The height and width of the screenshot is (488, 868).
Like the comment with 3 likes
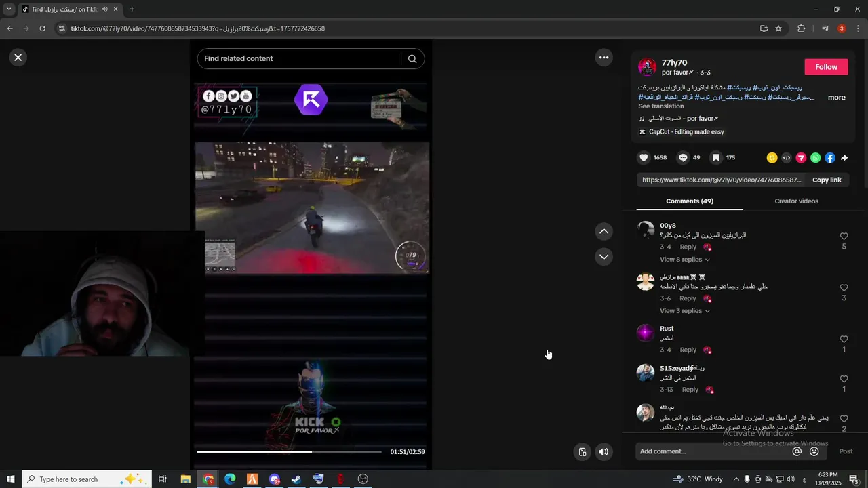click(x=844, y=288)
